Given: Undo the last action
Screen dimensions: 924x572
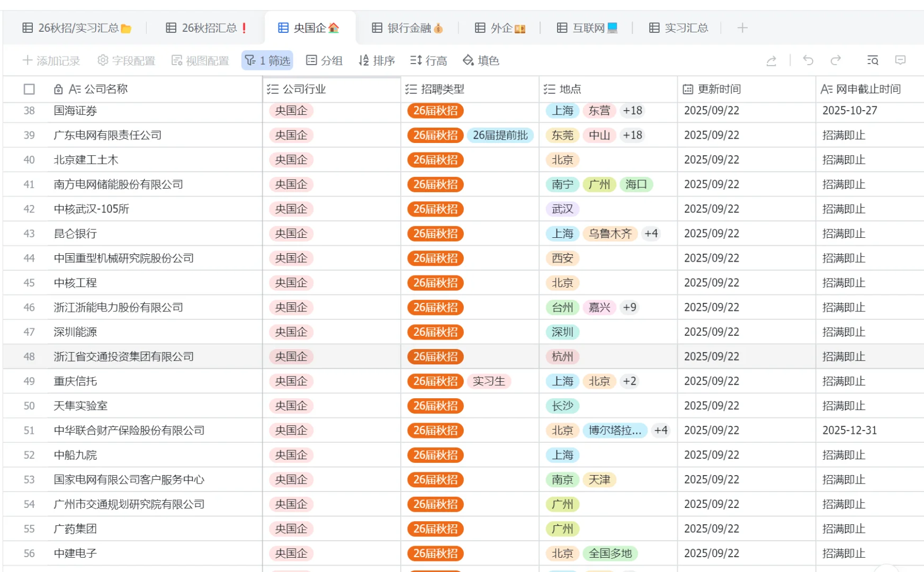Looking at the screenshot, I should [808, 60].
